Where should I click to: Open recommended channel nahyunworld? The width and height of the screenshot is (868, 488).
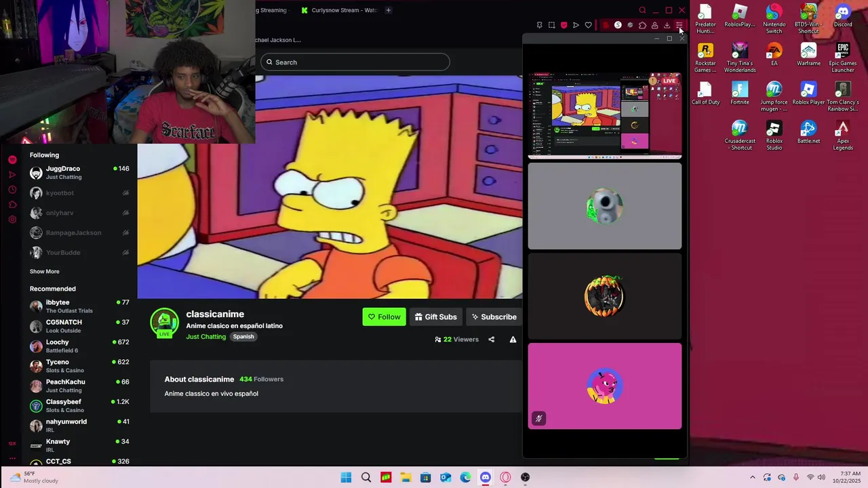point(80,426)
